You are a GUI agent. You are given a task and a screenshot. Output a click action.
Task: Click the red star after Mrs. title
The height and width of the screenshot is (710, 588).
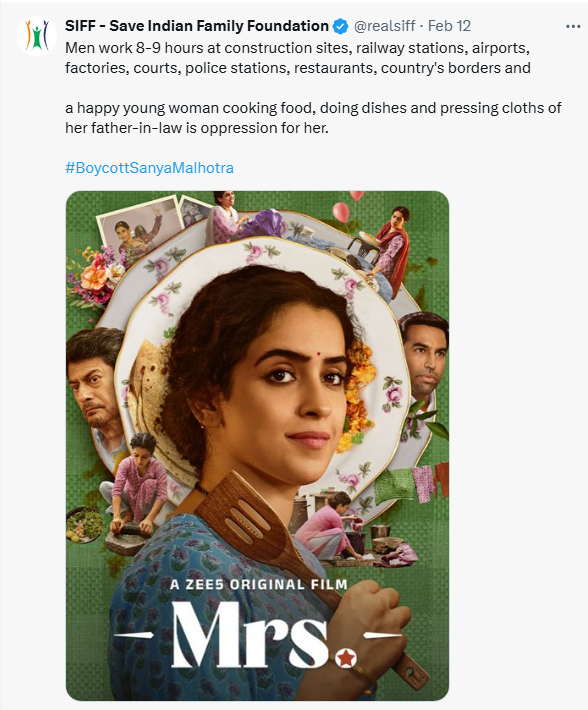coord(347,657)
